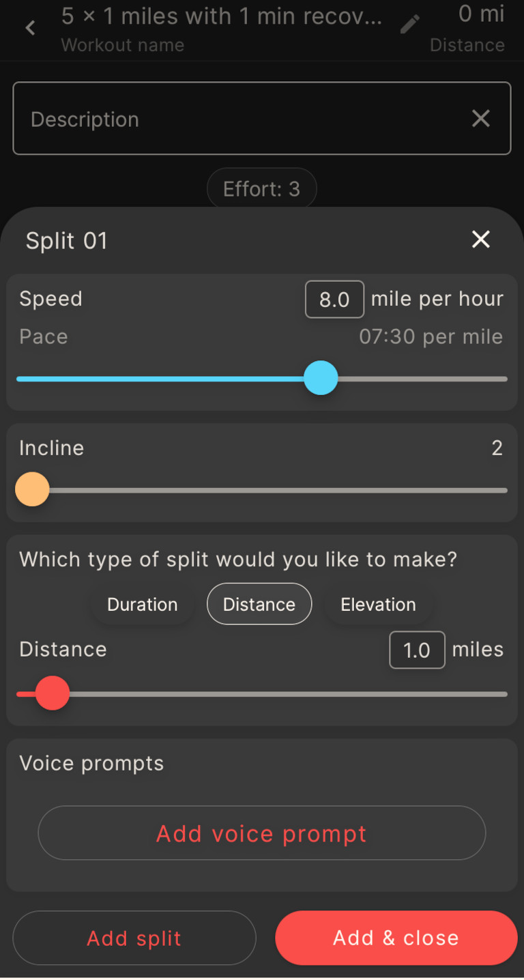Tap Add & close to save the split
The width and height of the screenshot is (524, 980).
395,938
